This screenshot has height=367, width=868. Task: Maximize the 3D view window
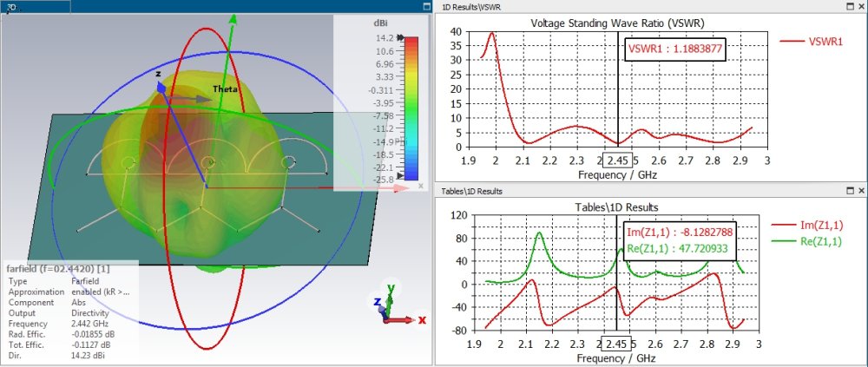pyautogui.click(x=426, y=7)
